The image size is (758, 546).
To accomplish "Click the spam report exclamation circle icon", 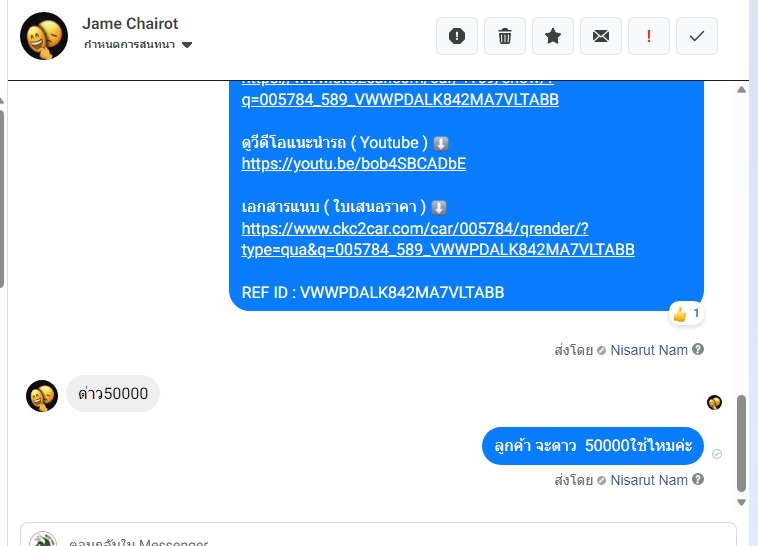I will (x=456, y=36).
